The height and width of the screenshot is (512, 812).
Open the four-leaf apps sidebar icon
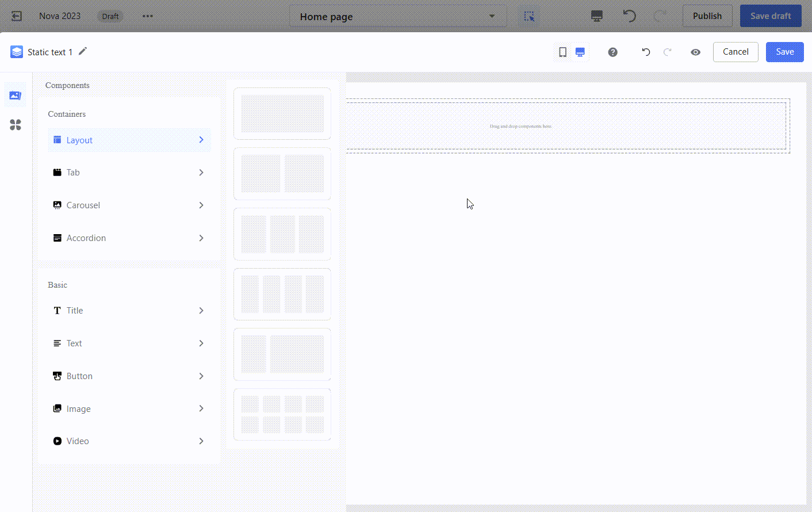pyautogui.click(x=16, y=125)
